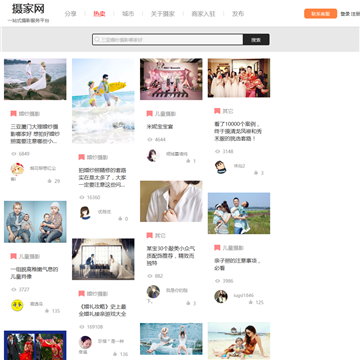Click flag icon on the 3986-views card
This screenshot has width=360, height=360.
tap(217, 248)
